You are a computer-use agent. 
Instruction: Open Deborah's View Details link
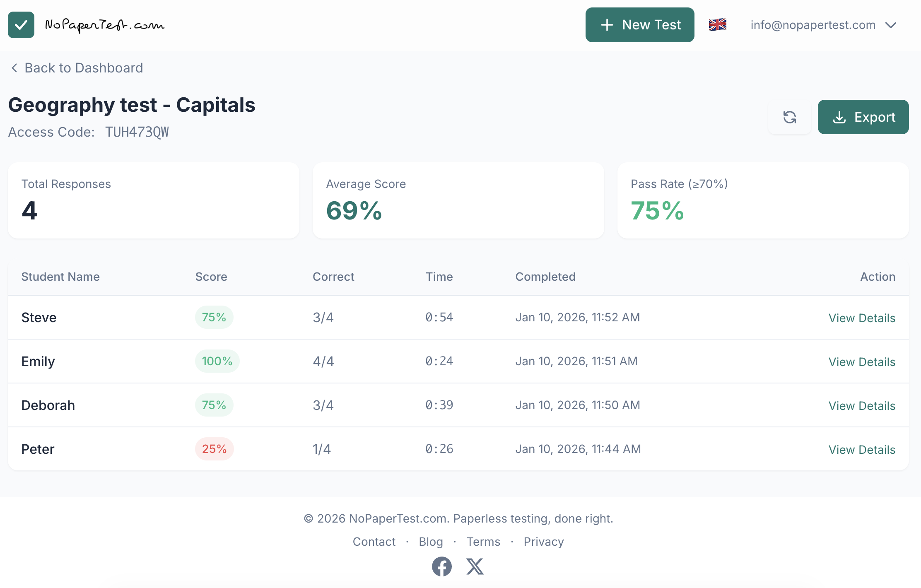pos(861,406)
